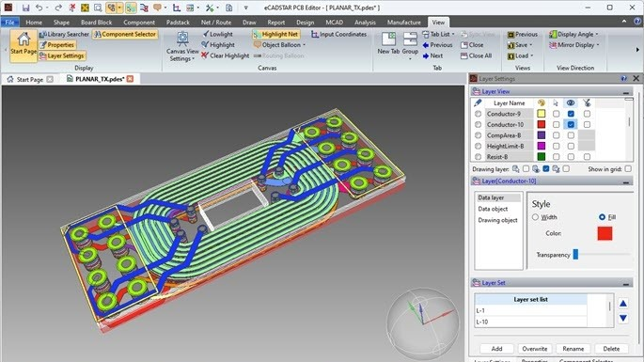Move layer set down with blue arrow
This screenshot has width=644, height=362.
pyautogui.click(x=623, y=318)
